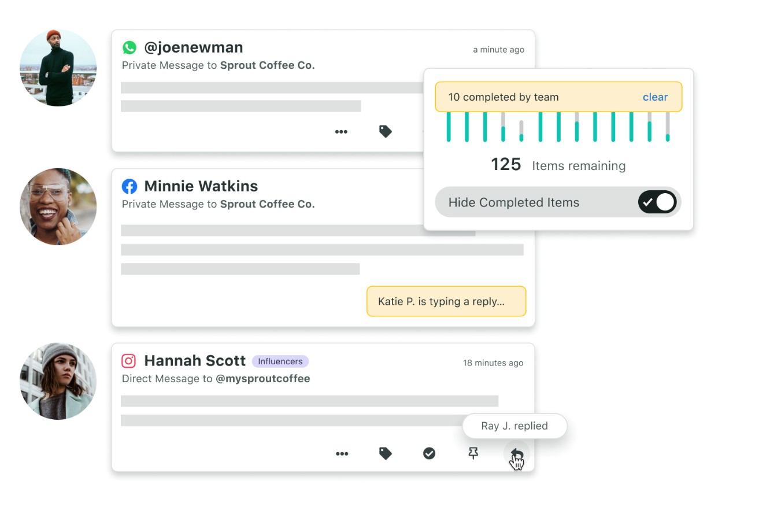Reply to Hannah Scott message
This screenshot has height=532, width=770.
pyautogui.click(x=516, y=453)
